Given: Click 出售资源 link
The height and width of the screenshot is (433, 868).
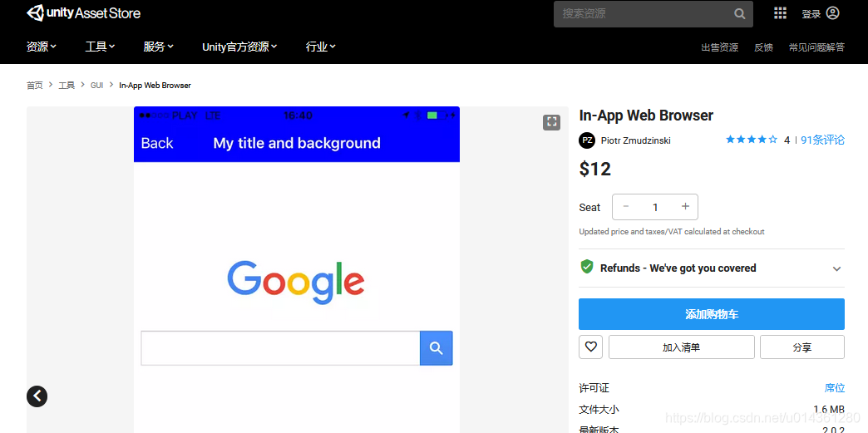Looking at the screenshot, I should coord(720,47).
